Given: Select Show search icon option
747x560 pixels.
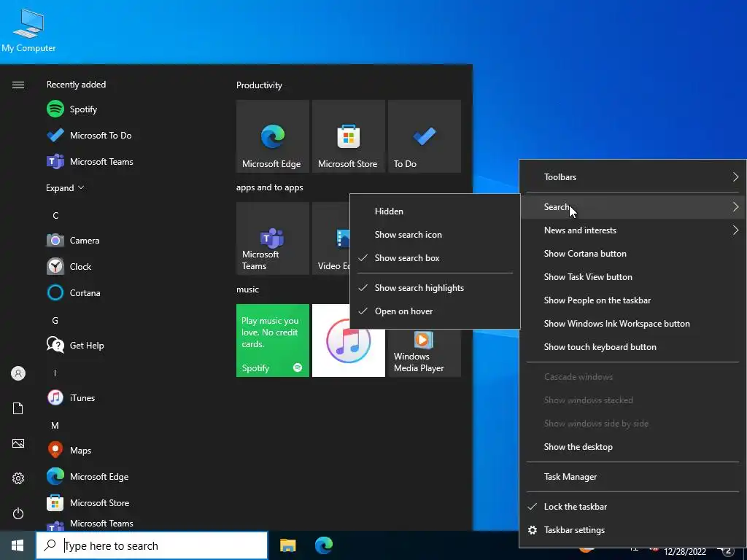Looking at the screenshot, I should click(x=435, y=234).
